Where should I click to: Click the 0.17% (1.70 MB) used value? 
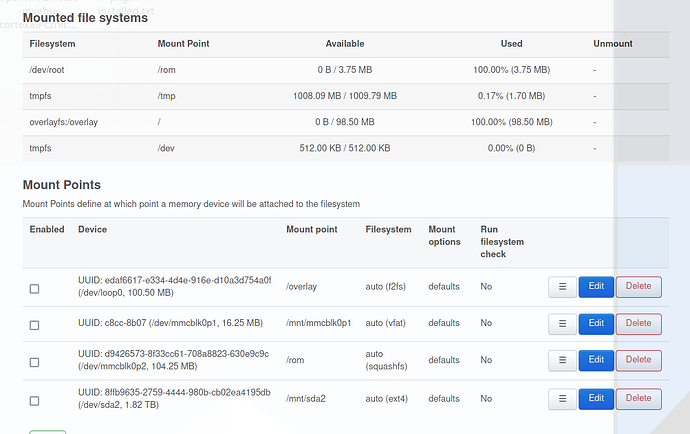511,96
